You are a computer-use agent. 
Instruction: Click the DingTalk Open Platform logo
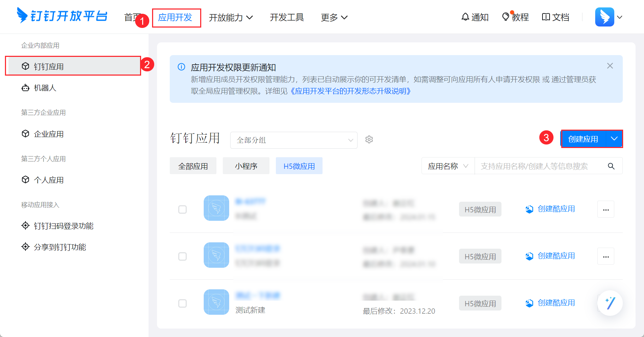62,16
